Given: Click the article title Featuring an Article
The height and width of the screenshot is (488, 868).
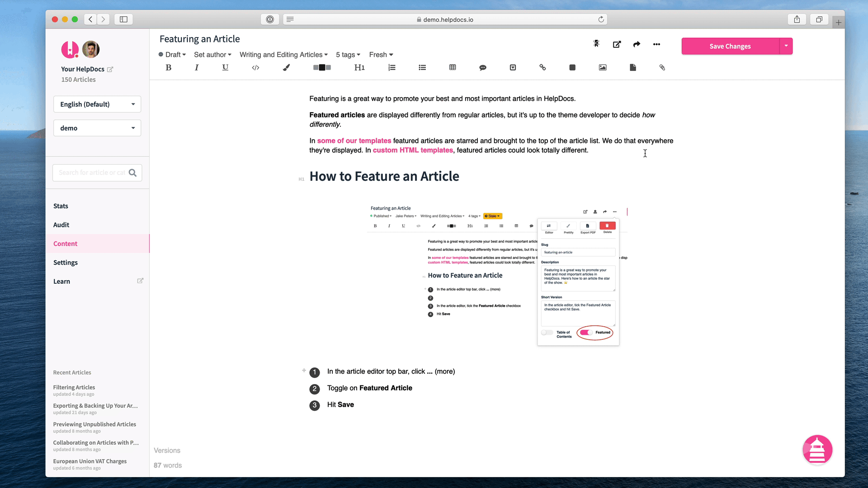Looking at the screenshot, I should click(x=199, y=39).
